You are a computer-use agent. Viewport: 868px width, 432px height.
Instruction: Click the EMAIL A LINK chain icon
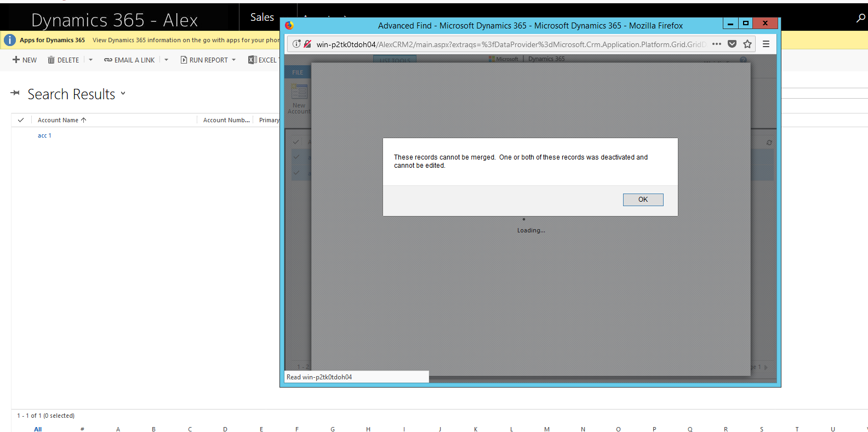tap(108, 60)
